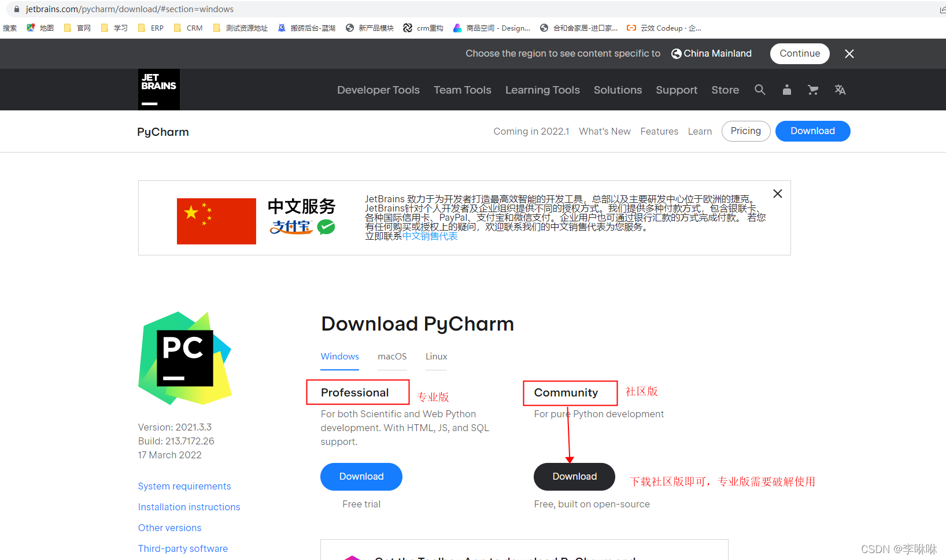Open the 学习 bookmark folder

point(114,28)
